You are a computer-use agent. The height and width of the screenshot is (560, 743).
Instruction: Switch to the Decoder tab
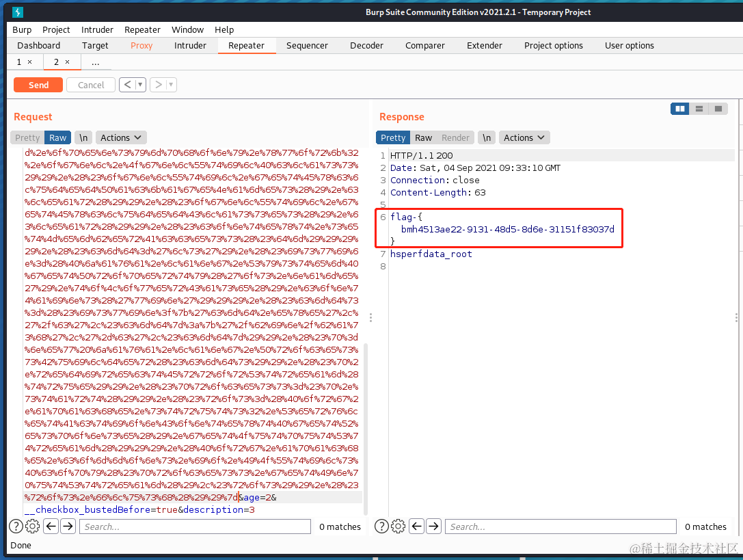point(367,46)
